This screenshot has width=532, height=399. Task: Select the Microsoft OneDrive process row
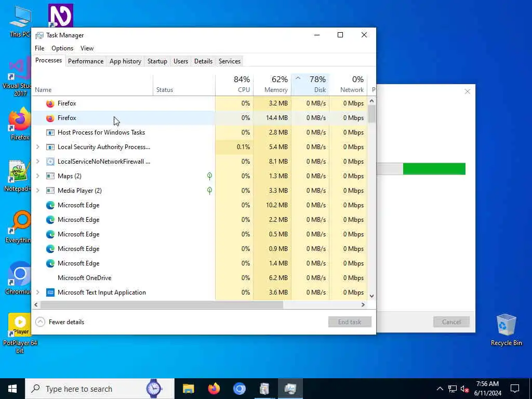[199, 278]
